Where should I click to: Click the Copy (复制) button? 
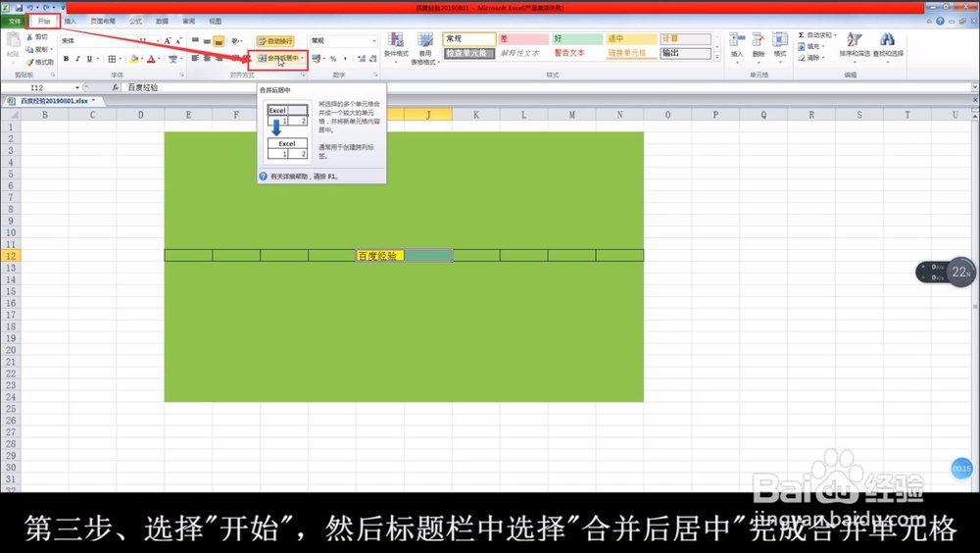tap(38, 49)
